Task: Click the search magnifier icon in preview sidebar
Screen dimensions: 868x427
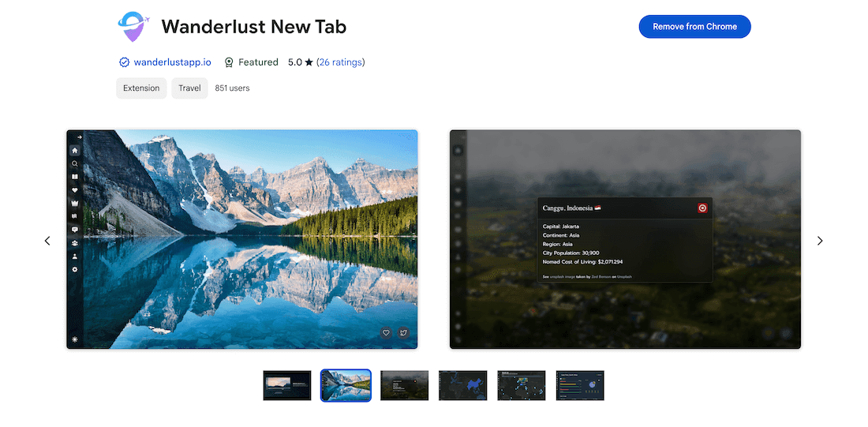Action: pyautogui.click(x=75, y=164)
